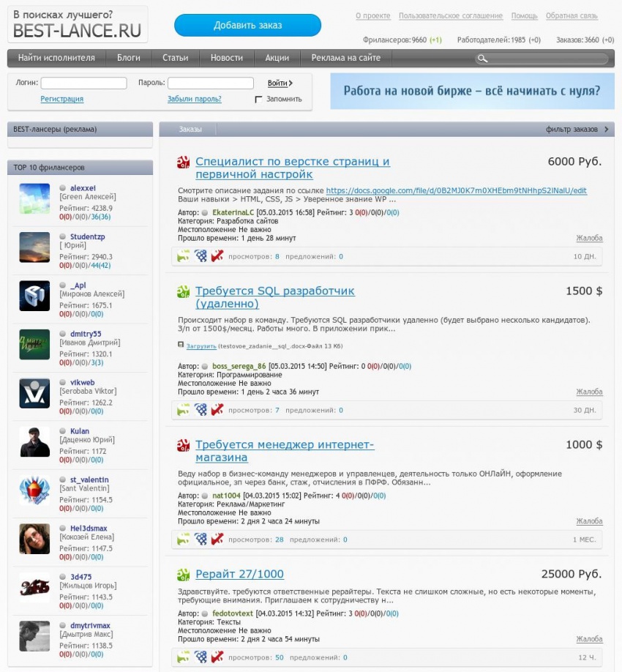622x672 pixels.
Task: Click the status dot beside author boss_serega_86
Action: (205, 367)
